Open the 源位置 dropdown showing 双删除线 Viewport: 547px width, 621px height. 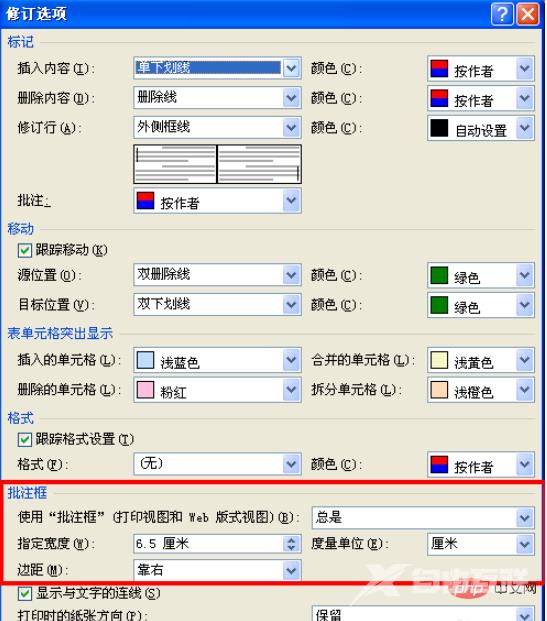click(217, 275)
